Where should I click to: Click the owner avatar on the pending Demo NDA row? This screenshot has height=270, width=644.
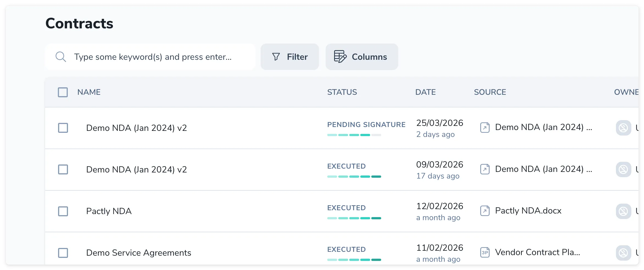point(623,128)
